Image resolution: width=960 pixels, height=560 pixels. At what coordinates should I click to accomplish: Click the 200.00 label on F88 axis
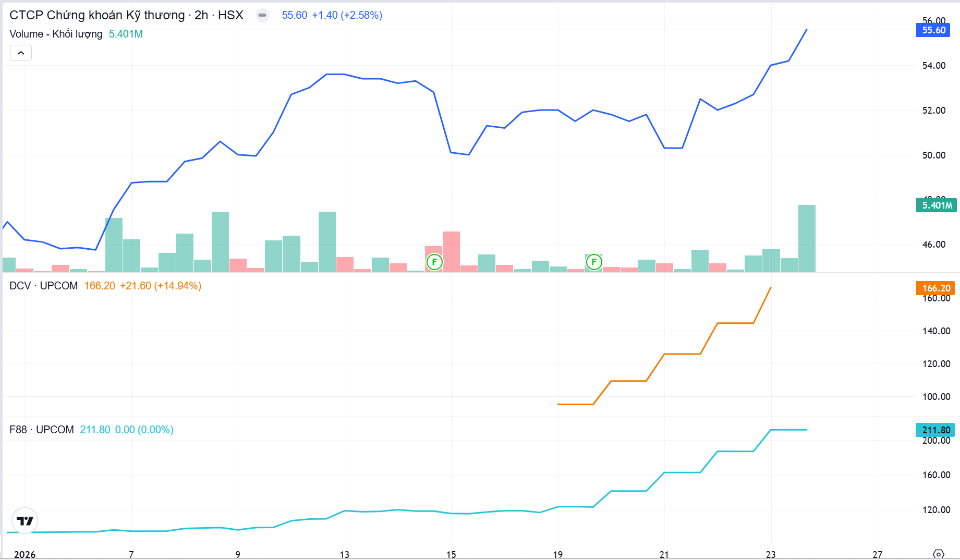(936, 441)
